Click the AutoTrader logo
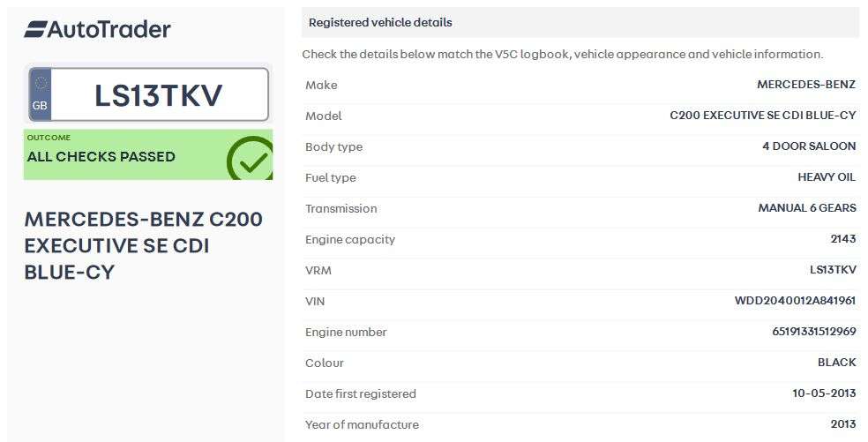 tap(97, 29)
